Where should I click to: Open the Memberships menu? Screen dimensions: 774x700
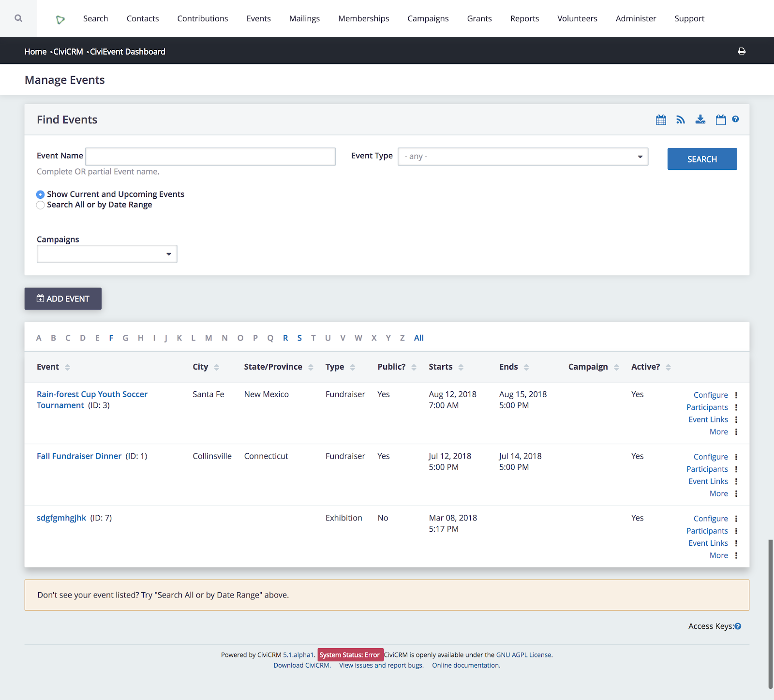[x=364, y=18]
